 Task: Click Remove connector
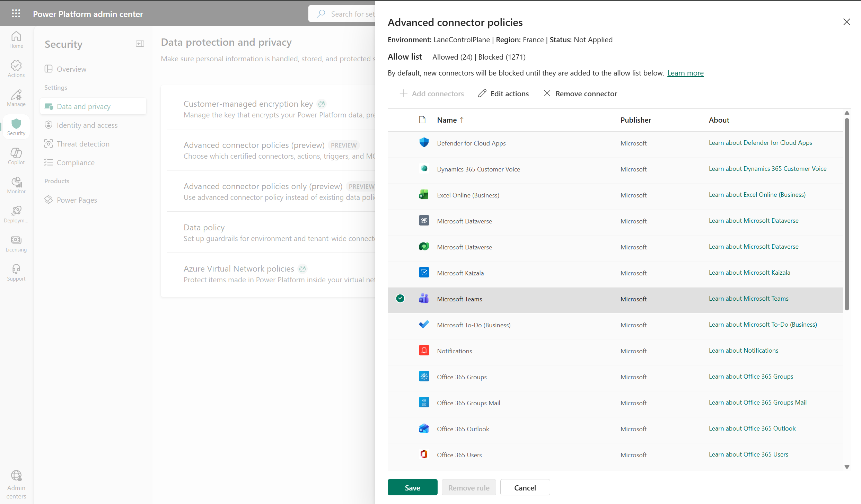(x=580, y=94)
